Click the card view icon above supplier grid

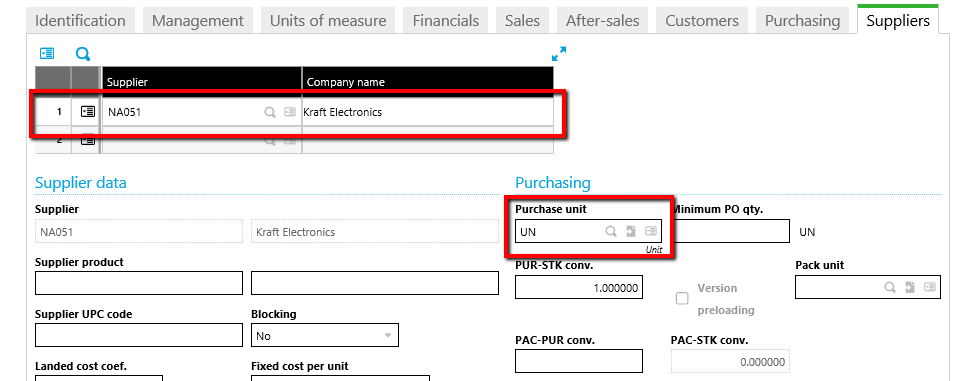click(x=47, y=54)
